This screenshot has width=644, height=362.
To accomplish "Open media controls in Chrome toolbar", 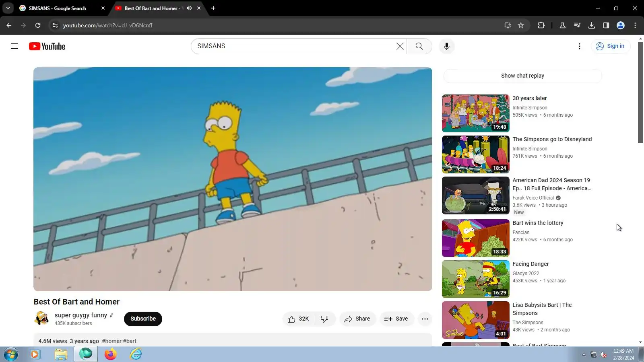I will point(577,25).
